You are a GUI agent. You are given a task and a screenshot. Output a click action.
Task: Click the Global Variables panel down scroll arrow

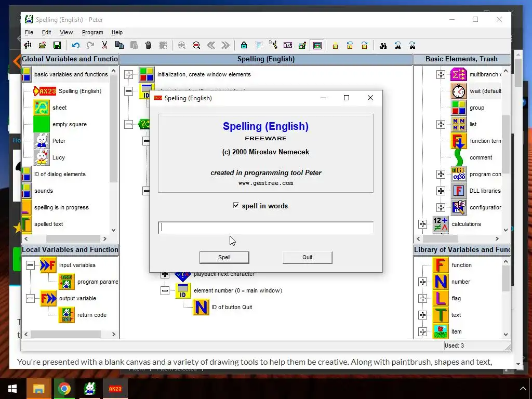(113, 230)
